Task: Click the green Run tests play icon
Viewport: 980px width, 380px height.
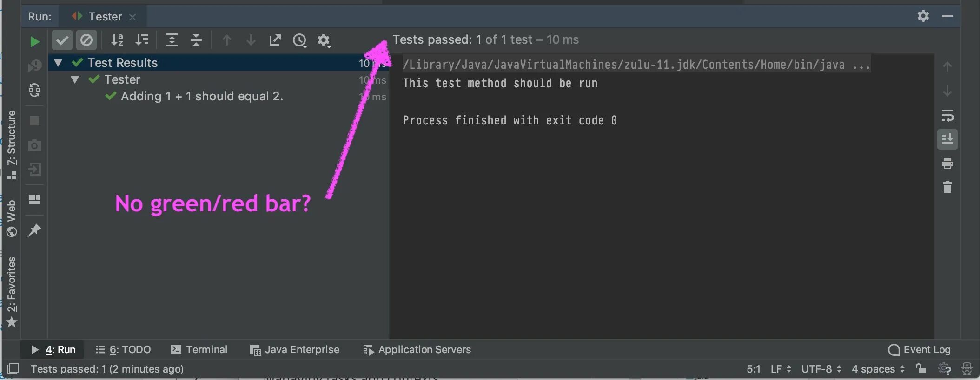Action: [34, 42]
